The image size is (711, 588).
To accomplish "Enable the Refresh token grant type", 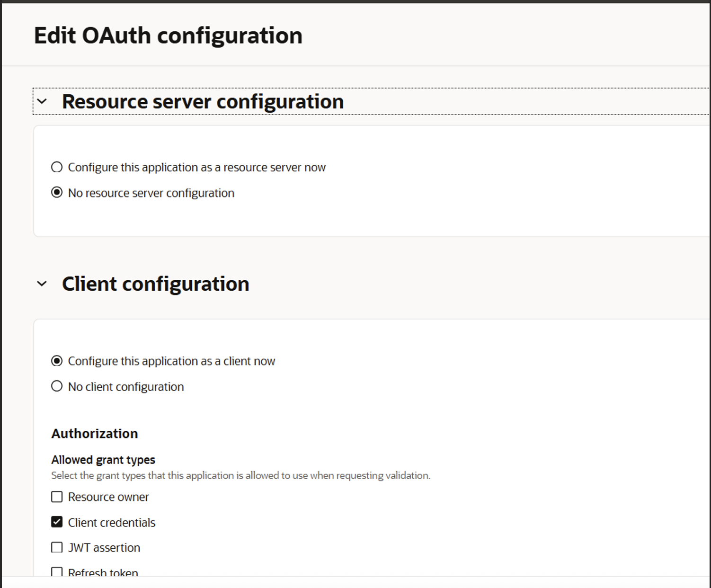I will (56, 572).
